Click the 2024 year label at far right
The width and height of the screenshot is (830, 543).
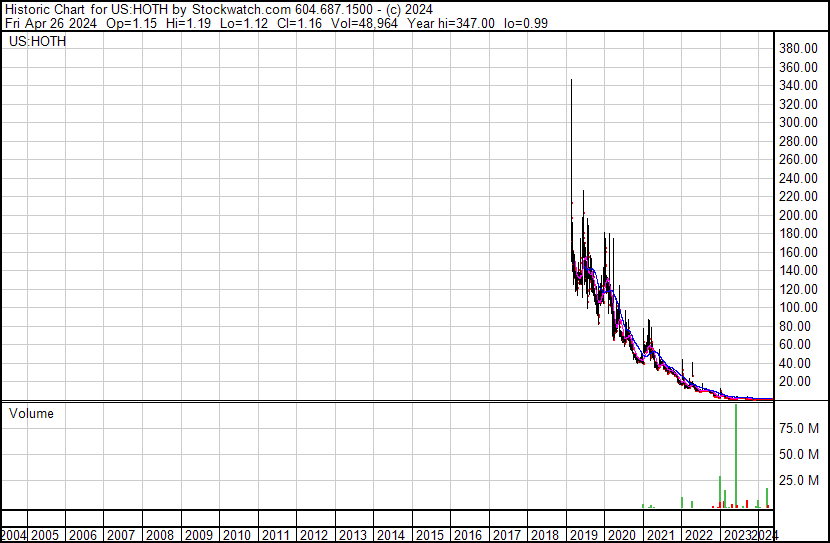coord(765,535)
